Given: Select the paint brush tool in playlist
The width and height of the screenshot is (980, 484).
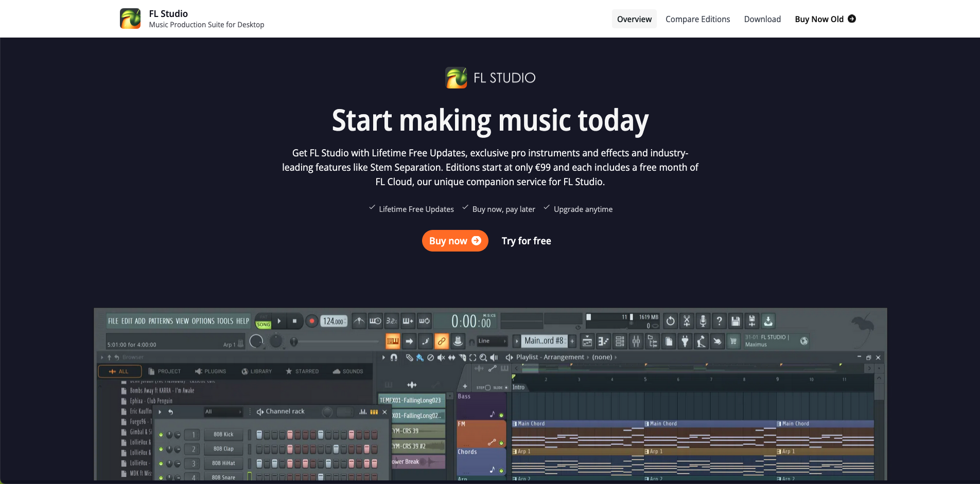Looking at the screenshot, I should click(x=420, y=357).
